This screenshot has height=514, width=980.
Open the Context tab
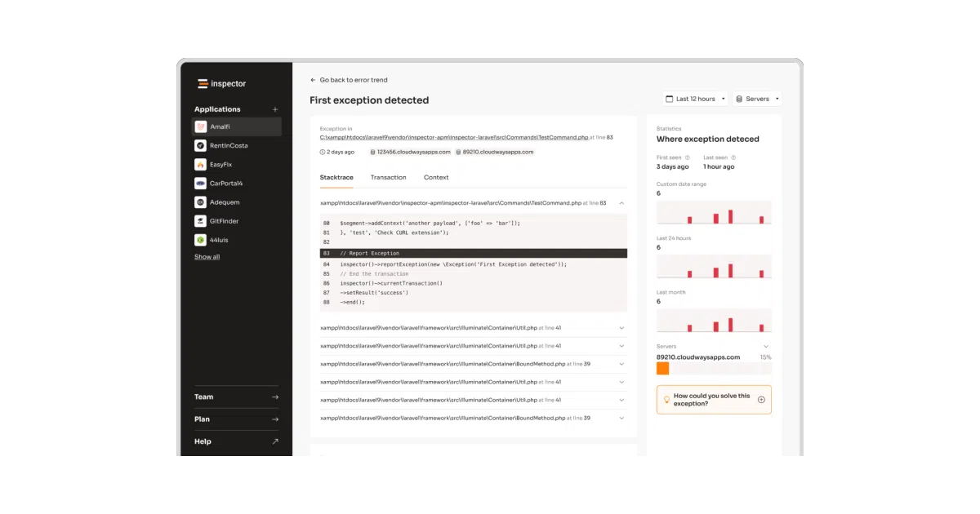436,177
